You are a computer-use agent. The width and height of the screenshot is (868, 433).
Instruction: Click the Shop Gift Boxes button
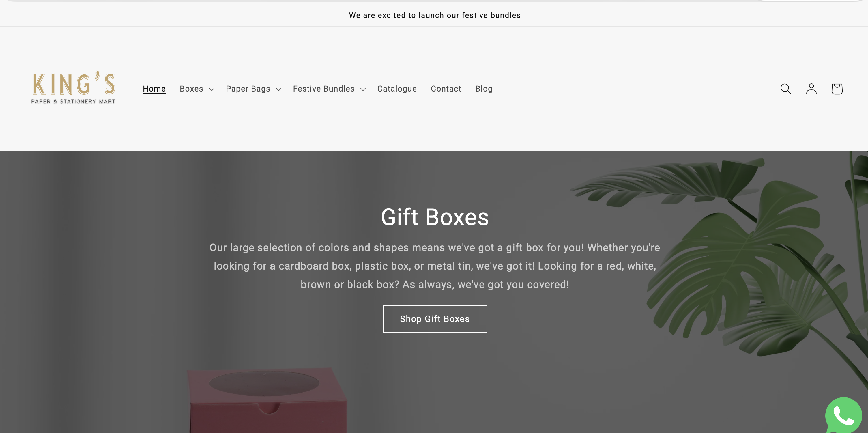click(x=435, y=319)
